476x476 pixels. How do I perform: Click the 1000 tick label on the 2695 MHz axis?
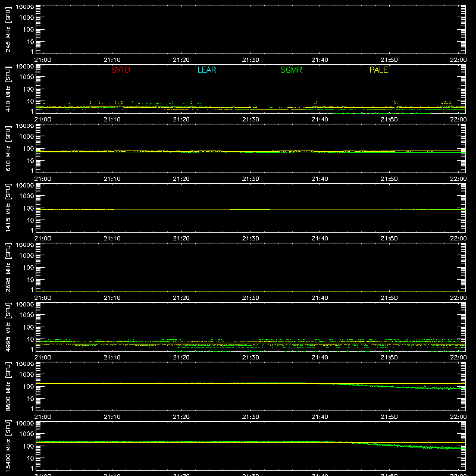27,256
